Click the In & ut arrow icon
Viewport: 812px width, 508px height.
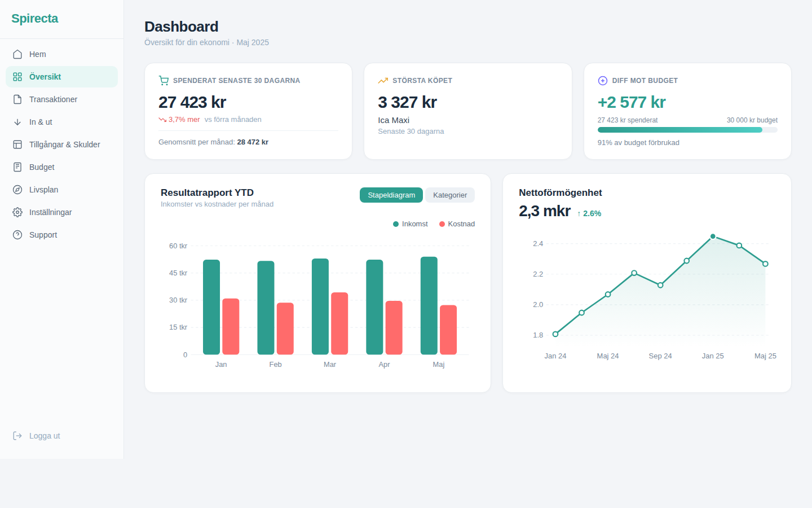[x=17, y=122]
